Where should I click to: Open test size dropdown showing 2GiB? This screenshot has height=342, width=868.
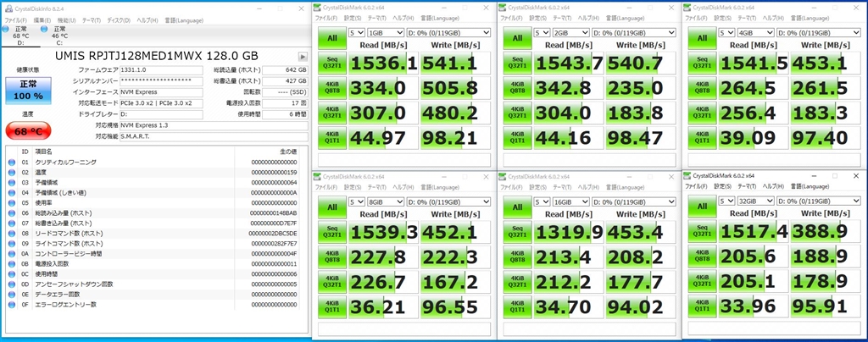click(x=571, y=33)
